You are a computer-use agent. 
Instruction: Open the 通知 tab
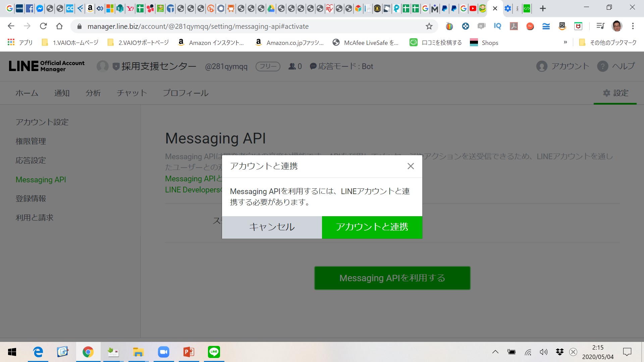point(62,93)
